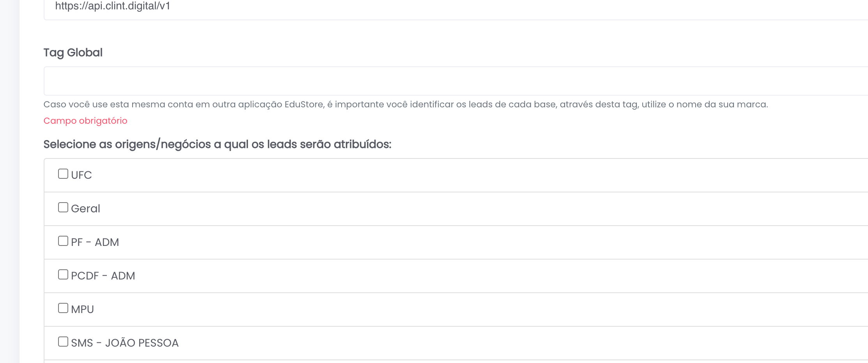Click the 'Selecione as origens/negócios' heading

(217, 144)
